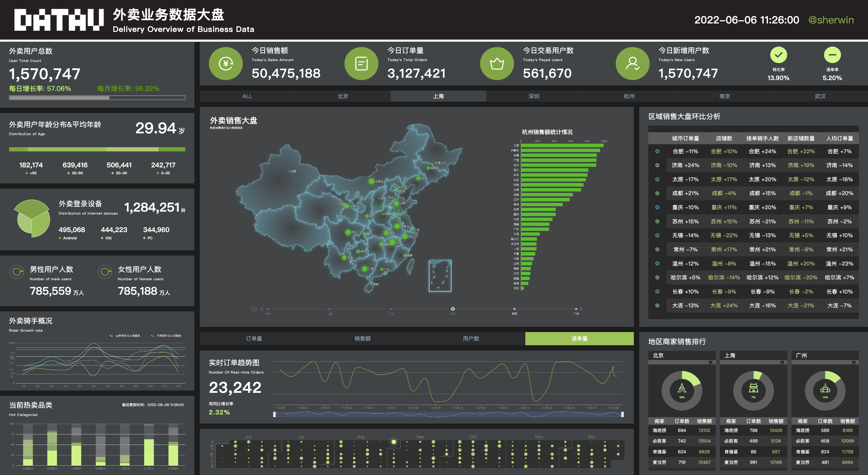Select the 销售额 trend tab
This screenshot has height=475, width=868.
[362, 338]
